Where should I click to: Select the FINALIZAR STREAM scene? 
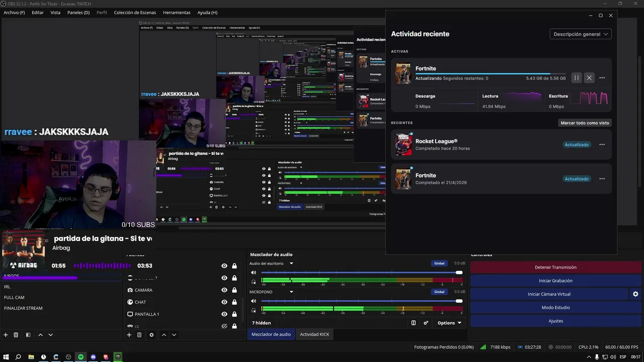click(23, 308)
